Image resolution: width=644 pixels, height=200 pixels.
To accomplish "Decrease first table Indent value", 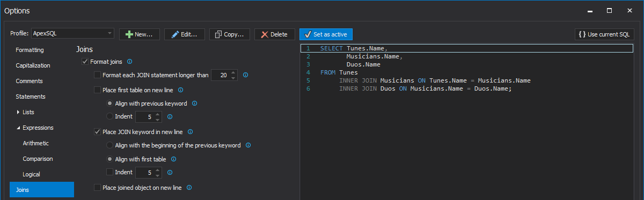I will (x=157, y=119).
